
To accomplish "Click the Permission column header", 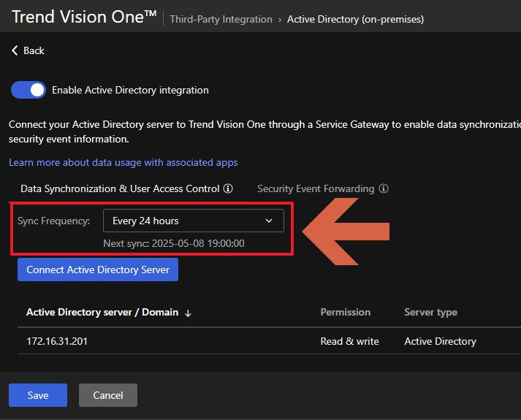I will [x=345, y=312].
